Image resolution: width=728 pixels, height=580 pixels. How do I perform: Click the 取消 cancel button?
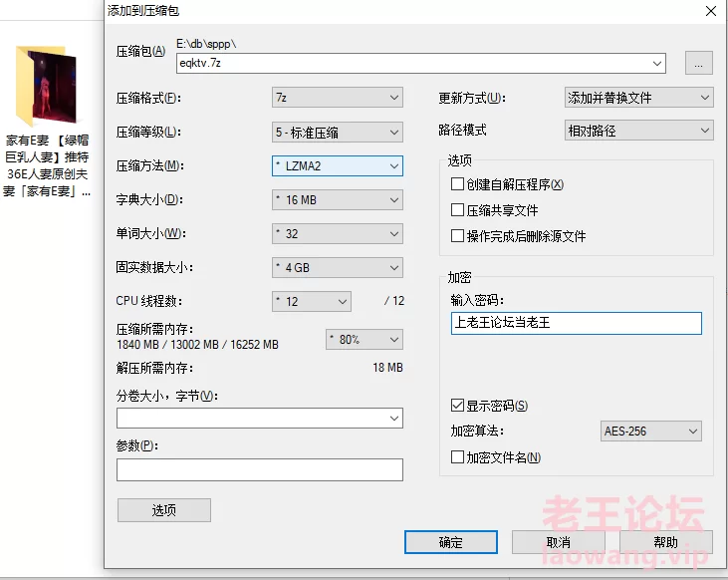(x=558, y=542)
